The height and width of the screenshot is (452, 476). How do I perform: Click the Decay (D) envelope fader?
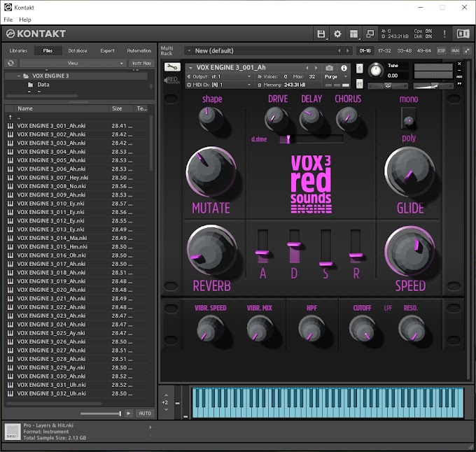(x=294, y=246)
